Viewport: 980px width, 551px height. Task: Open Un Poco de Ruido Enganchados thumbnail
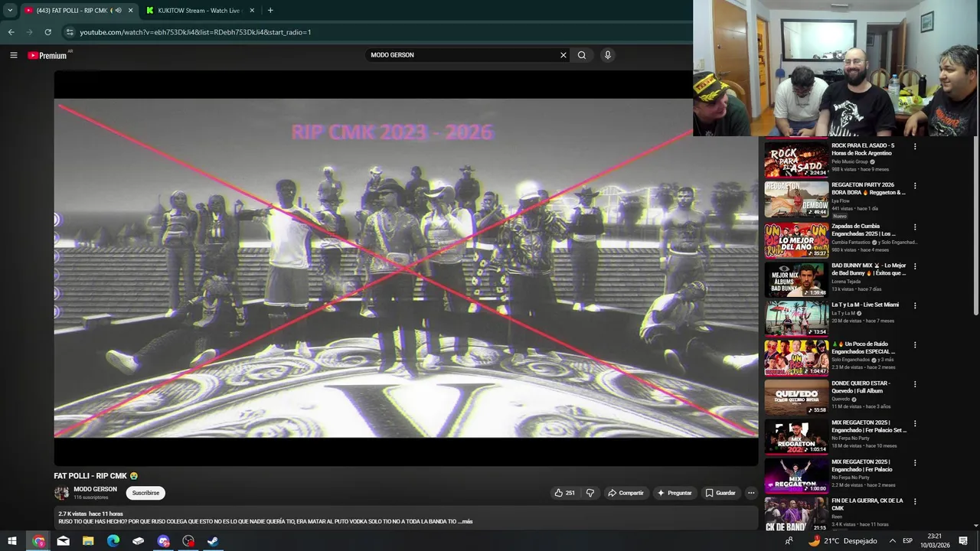pyautogui.click(x=796, y=357)
